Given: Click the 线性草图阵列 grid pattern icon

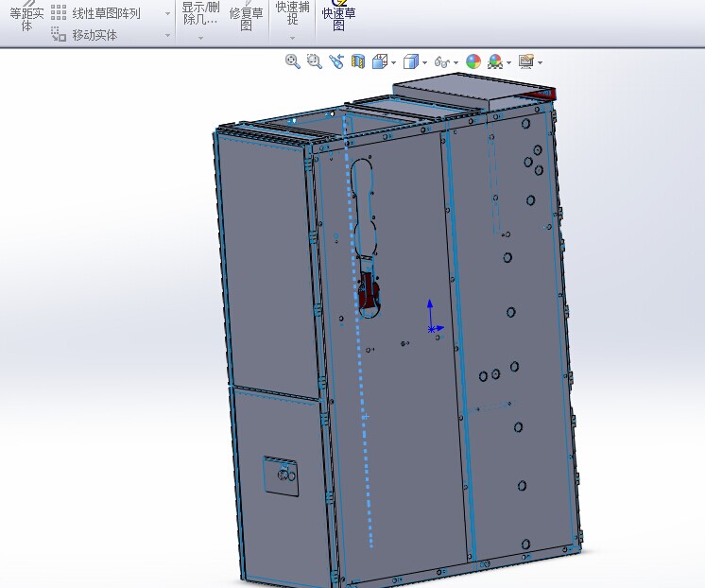Looking at the screenshot, I should pos(59,13).
